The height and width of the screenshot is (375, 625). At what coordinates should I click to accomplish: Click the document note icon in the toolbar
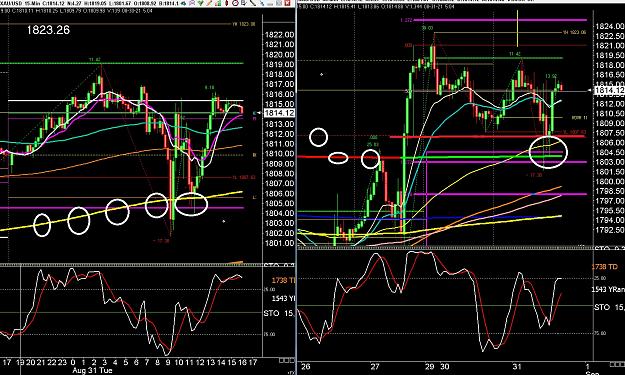click(244, 3)
